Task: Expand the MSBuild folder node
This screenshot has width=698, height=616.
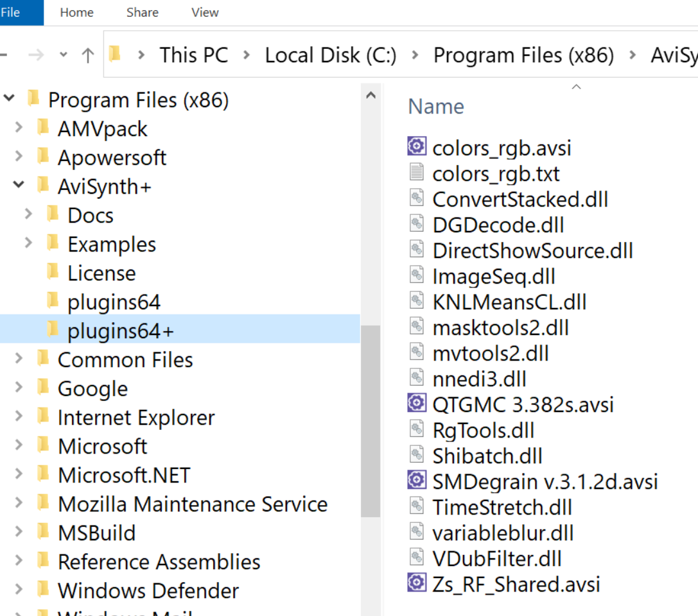Action: (18, 531)
